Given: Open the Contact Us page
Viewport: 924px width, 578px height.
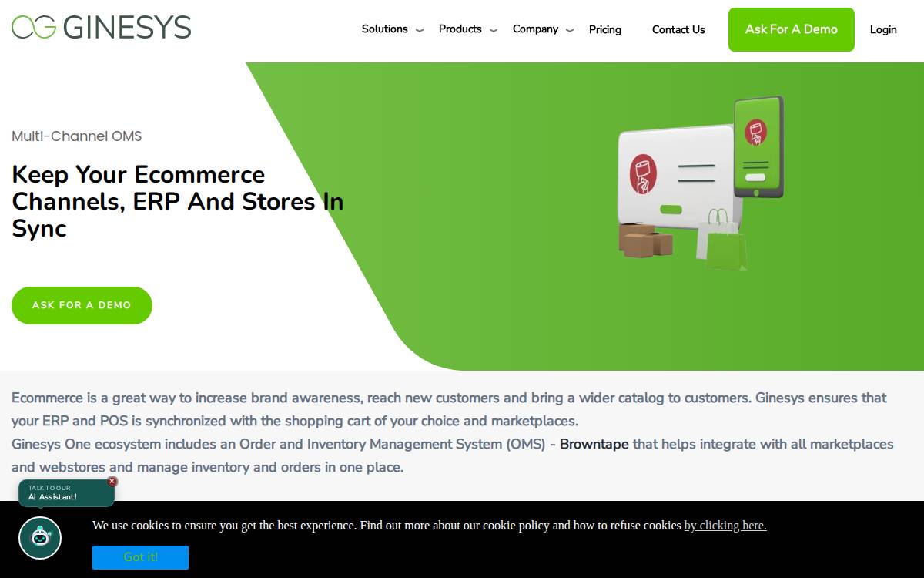Looking at the screenshot, I should point(678,29).
